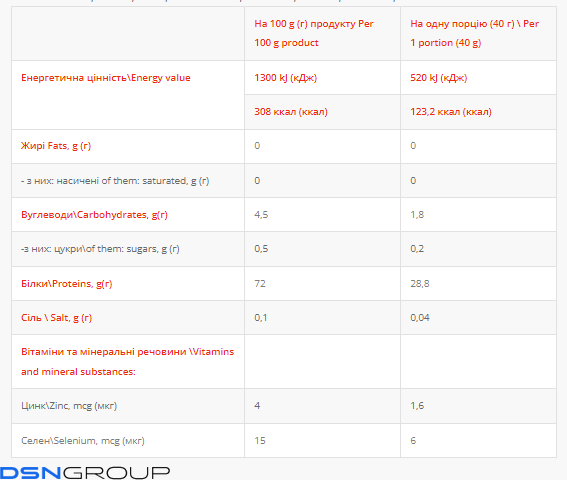Select header 'На 100 g (г) продукту Per 100 g product'

click(x=314, y=33)
